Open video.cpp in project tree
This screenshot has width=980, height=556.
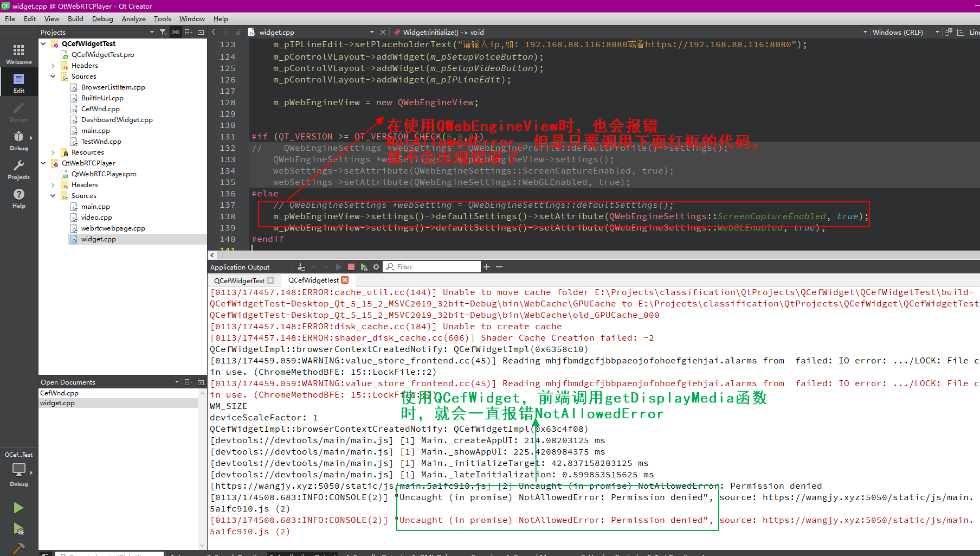[x=96, y=217]
